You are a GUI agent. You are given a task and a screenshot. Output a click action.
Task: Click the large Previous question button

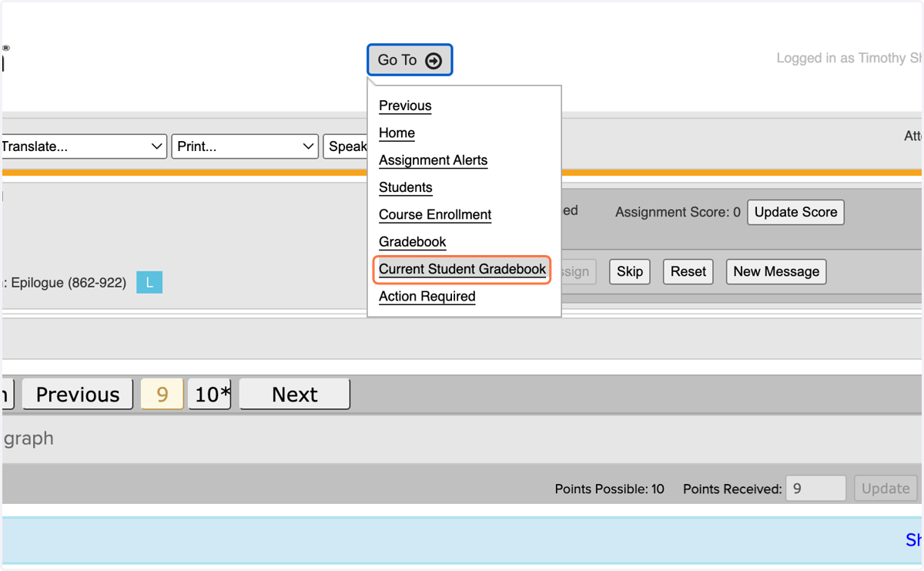(x=78, y=395)
